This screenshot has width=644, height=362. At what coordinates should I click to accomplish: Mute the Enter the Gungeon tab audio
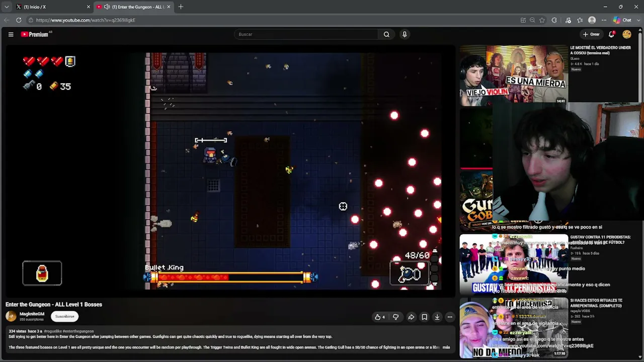pyautogui.click(x=107, y=7)
